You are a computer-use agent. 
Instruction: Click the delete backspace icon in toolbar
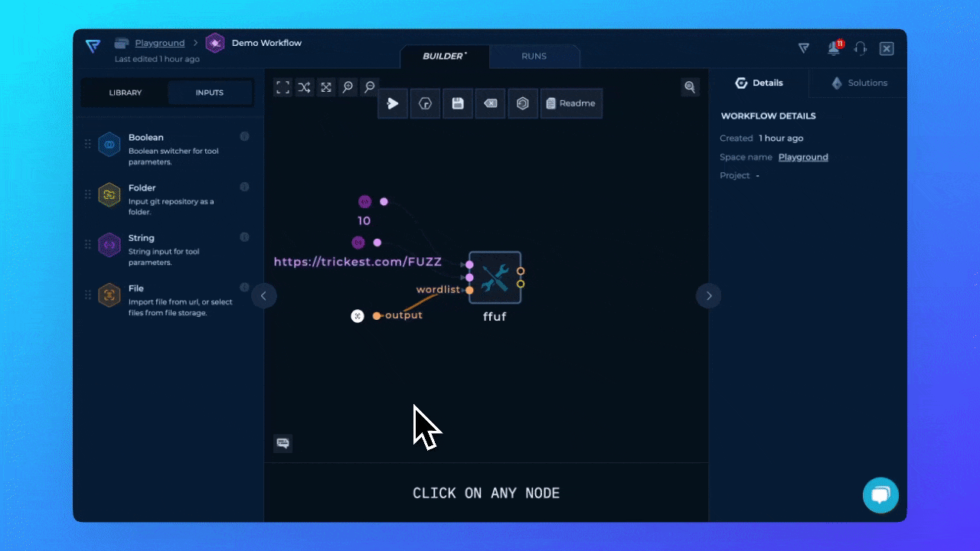pyautogui.click(x=490, y=103)
